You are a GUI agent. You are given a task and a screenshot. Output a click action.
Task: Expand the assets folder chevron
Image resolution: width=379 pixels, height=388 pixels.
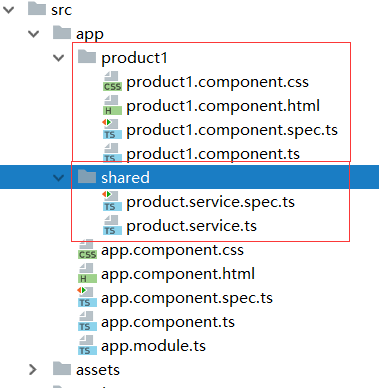(33, 370)
